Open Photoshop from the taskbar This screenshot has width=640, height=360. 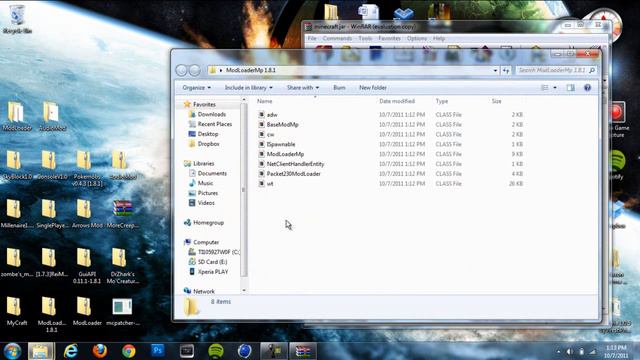tap(158, 350)
